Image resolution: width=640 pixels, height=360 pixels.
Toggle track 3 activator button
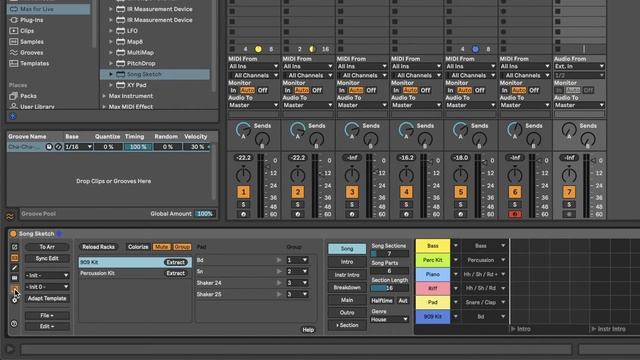tap(352, 192)
